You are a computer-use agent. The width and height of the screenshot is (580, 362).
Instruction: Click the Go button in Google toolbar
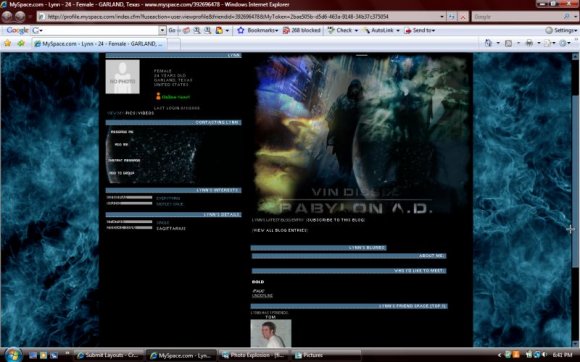(x=172, y=30)
